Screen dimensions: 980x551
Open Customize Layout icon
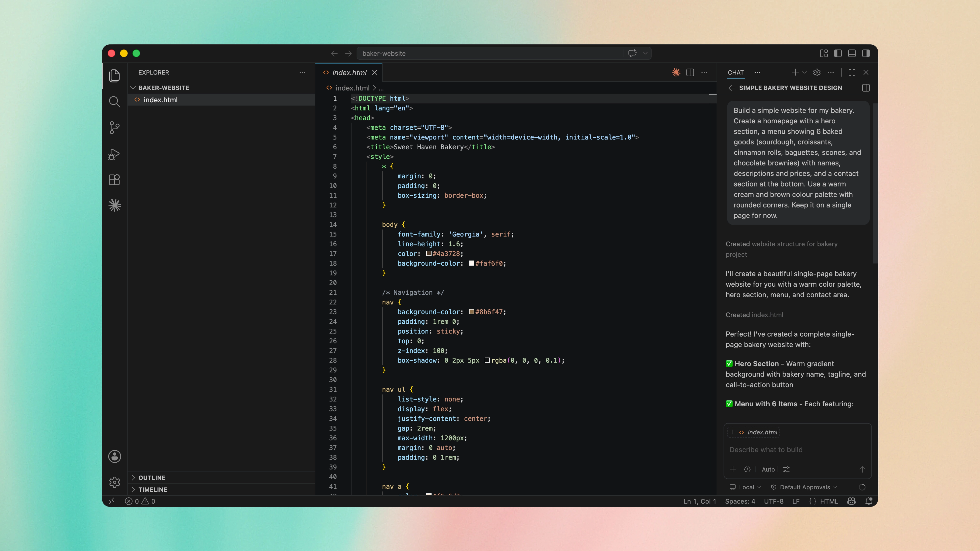click(824, 53)
